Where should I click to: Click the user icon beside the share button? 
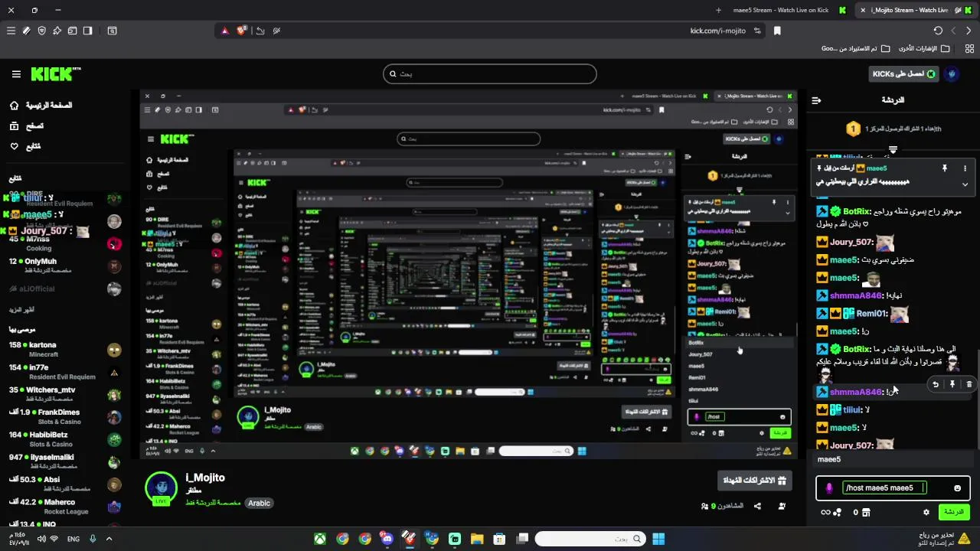coord(782,506)
